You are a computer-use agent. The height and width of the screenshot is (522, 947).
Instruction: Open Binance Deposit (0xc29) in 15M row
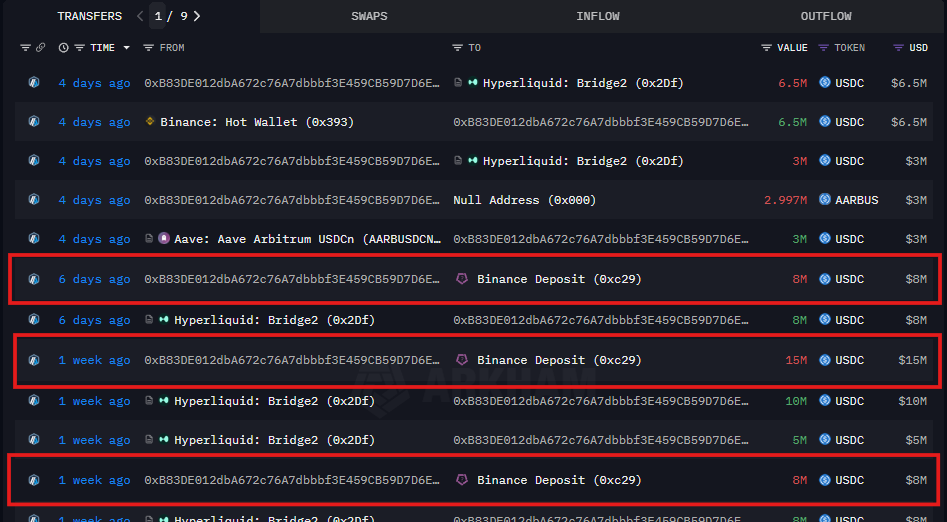[559, 360]
